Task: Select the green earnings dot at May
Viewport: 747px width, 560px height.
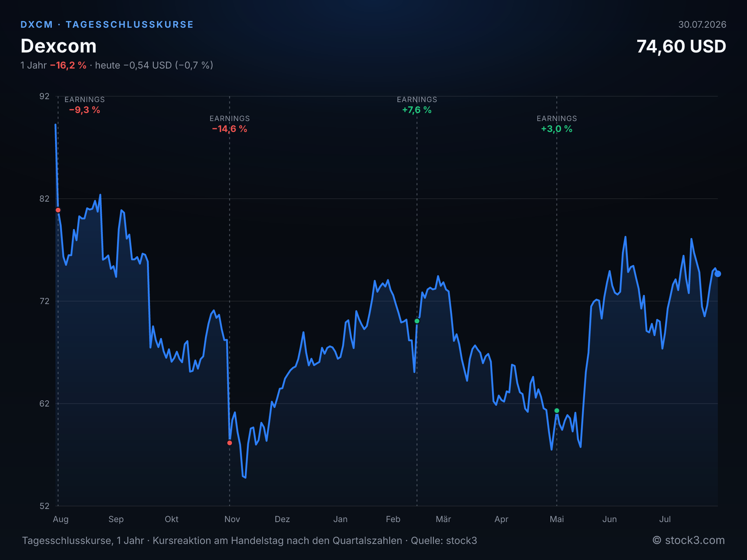Action: 557,411
